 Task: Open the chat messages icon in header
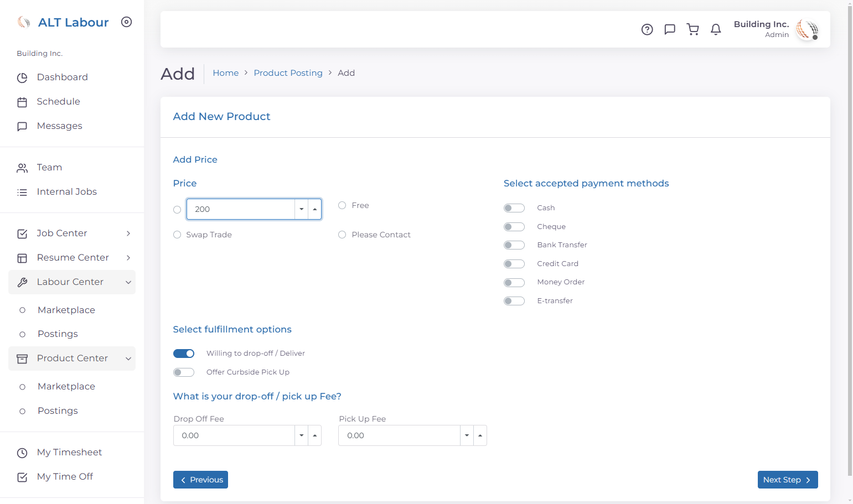670,30
